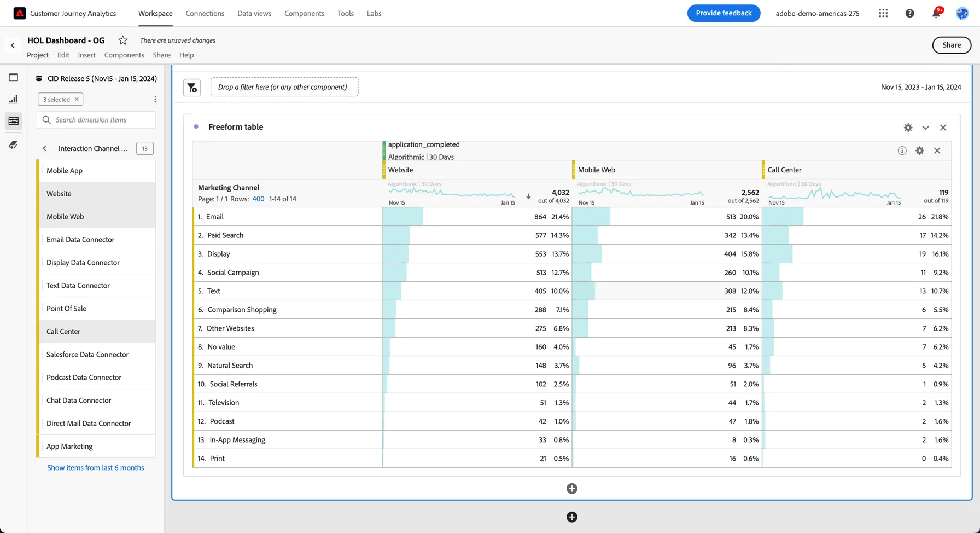Open the Components icon in left rail
980x533 pixels.
pyautogui.click(x=14, y=121)
